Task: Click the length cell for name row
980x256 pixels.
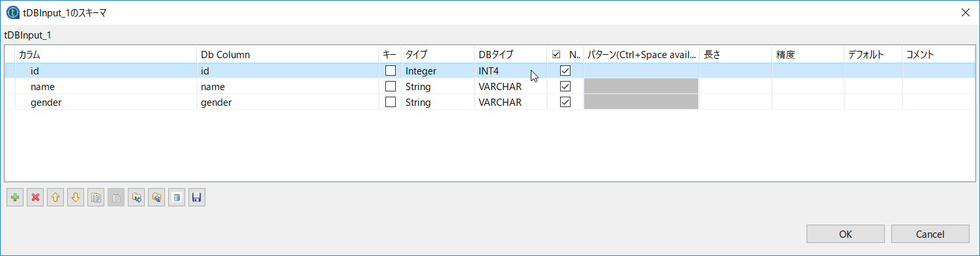Action: point(736,86)
